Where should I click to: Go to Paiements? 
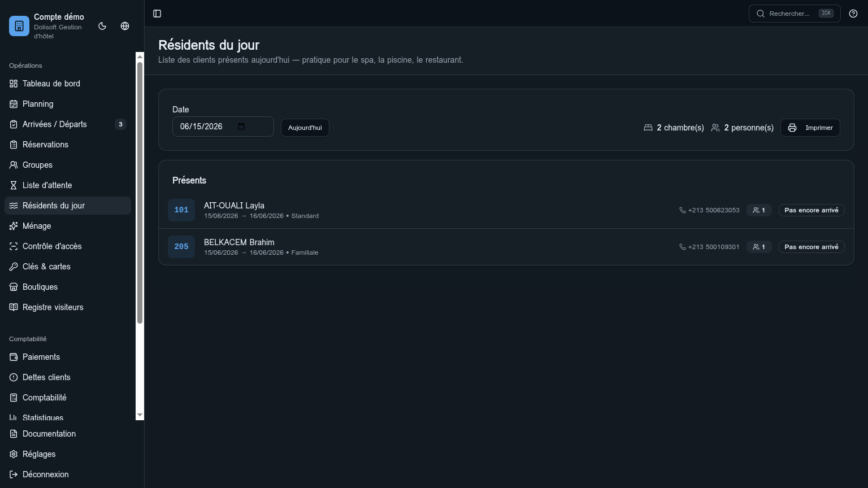pos(68,357)
